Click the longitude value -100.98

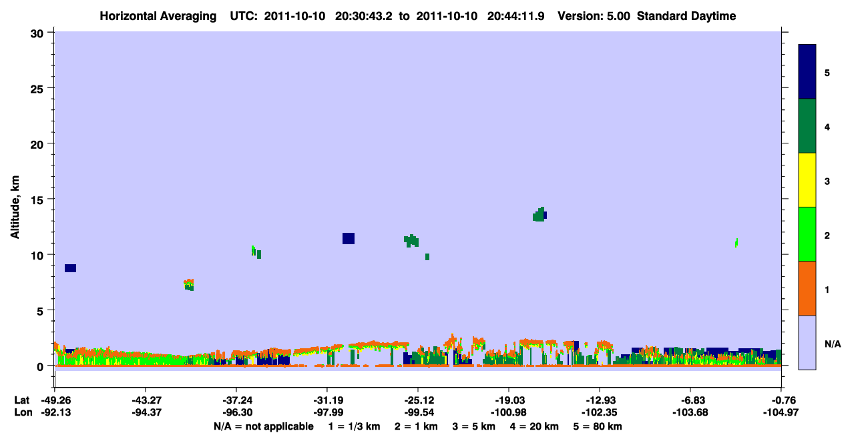[509, 412]
